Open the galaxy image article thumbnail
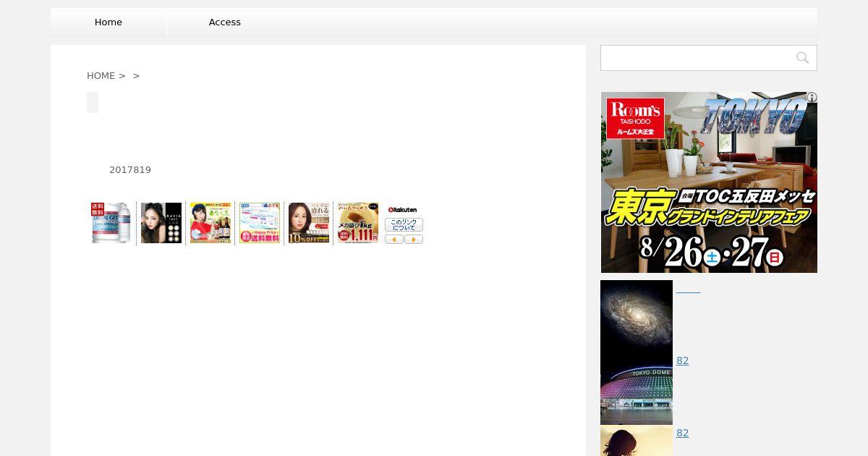The height and width of the screenshot is (456, 868). pos(637,316)
